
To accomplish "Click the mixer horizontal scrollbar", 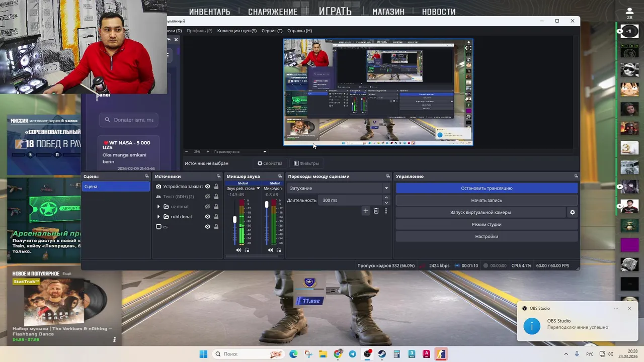I will pos(252,256).
